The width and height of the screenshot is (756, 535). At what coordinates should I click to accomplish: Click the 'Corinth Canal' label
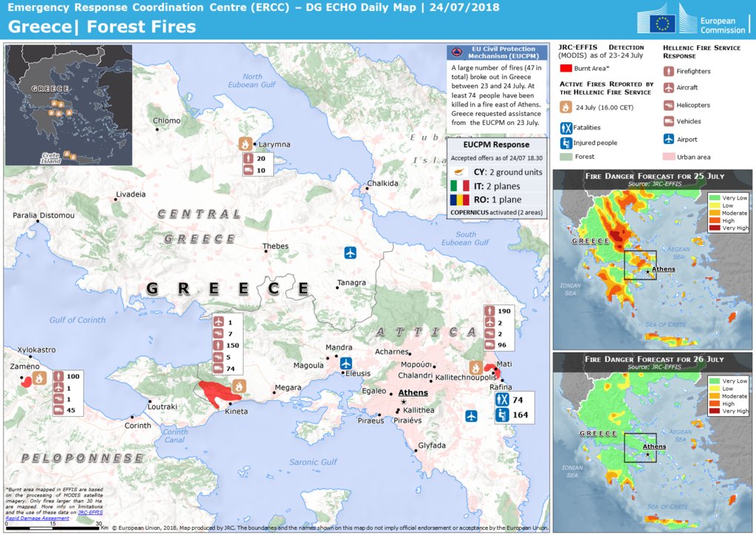point(174,436)
